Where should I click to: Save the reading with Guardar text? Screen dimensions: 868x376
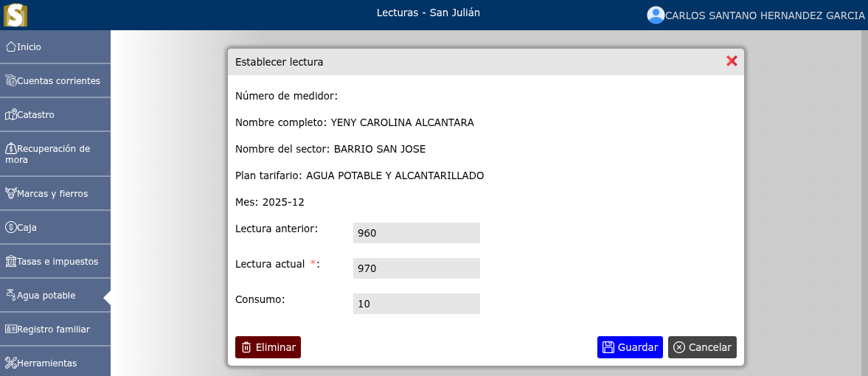coord(638,347)
